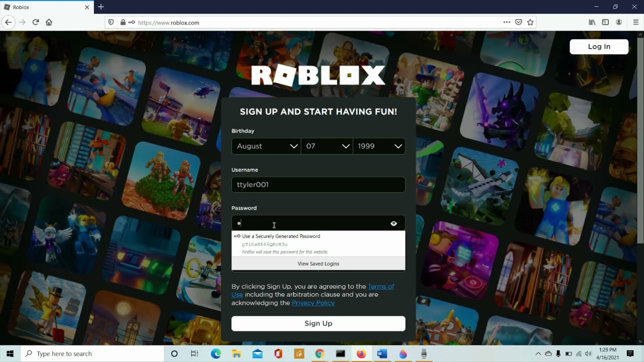Show hidden system tray icons

pyautogui.click(x=538, y=354)
